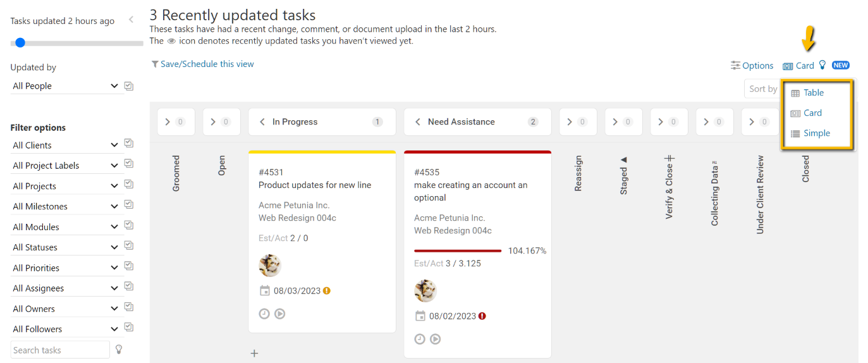Click the lightbulb icon next to Card
Screen dimensions: 868x363
[x=822, y=65]
